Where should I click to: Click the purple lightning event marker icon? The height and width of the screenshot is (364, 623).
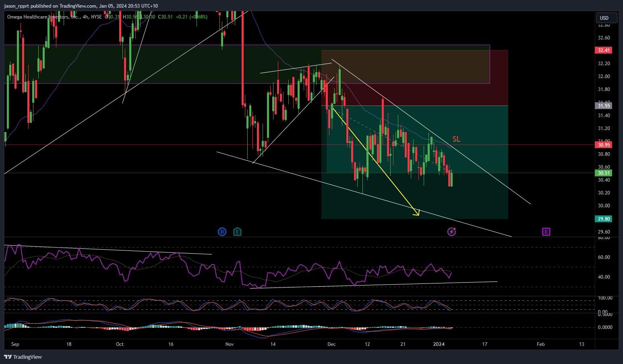click(x=452, y=232)
